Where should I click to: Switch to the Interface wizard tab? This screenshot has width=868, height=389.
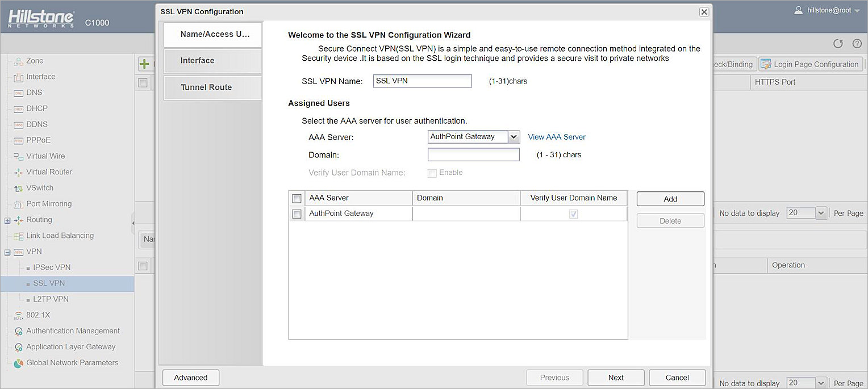point(212,61)
